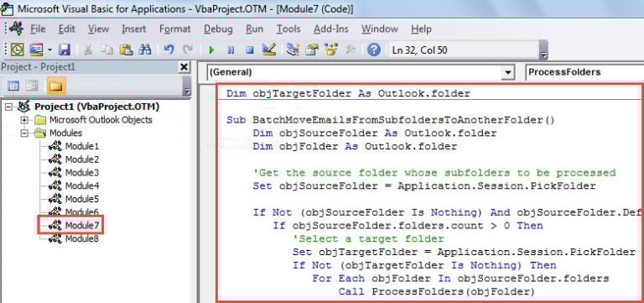Select Module1 in the project tree

tap(82, 146)
